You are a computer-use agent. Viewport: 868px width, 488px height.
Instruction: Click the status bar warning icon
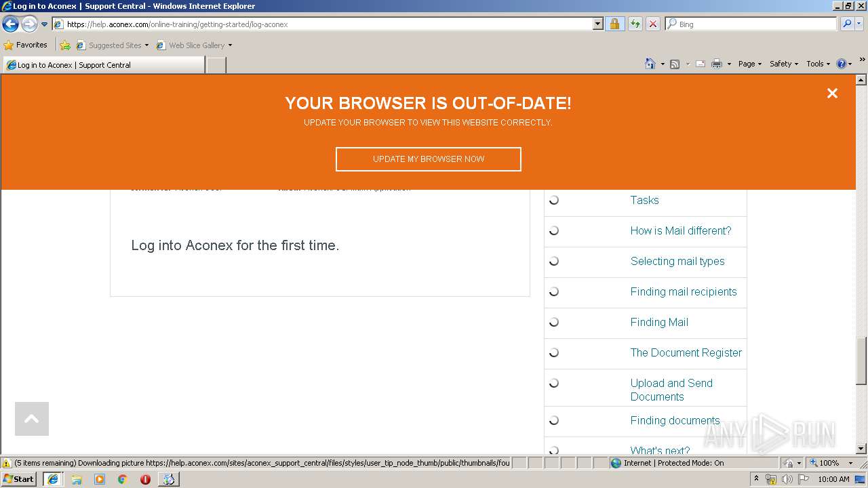click(7, 463)
